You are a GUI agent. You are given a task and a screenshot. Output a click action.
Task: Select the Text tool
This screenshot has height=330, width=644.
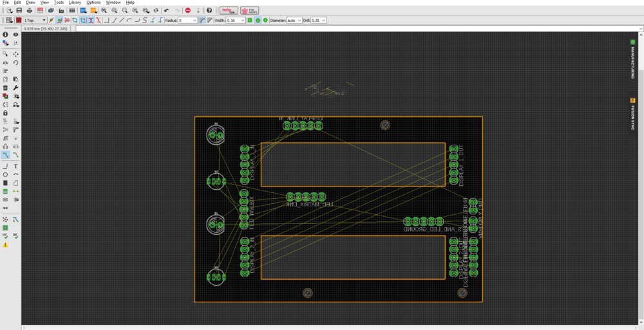coord(15,166)
